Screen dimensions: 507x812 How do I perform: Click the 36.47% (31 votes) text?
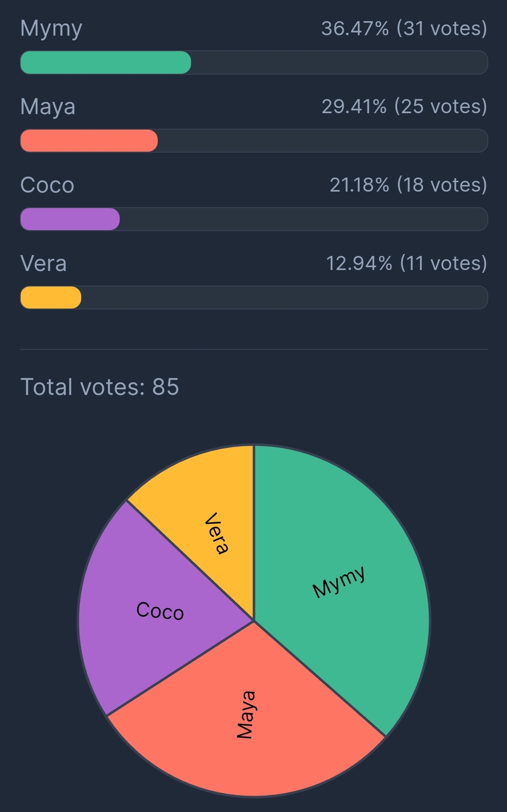click(404, 29)
